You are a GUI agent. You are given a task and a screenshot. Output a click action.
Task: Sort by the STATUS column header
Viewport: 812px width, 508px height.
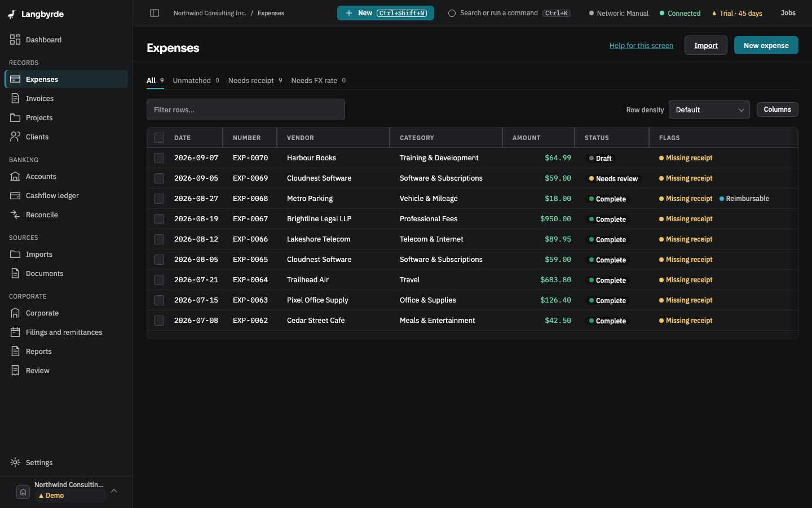pos(597,138)
